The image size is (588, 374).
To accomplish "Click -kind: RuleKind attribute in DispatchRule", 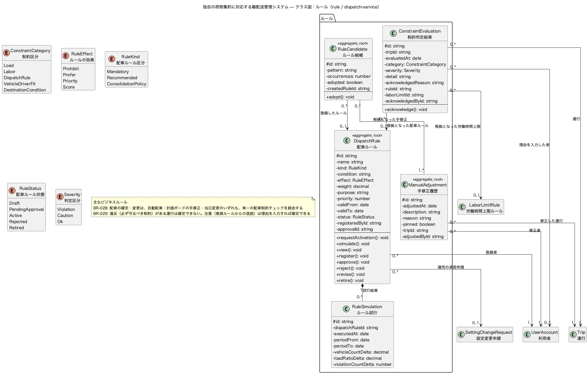I will pos(351,168).
